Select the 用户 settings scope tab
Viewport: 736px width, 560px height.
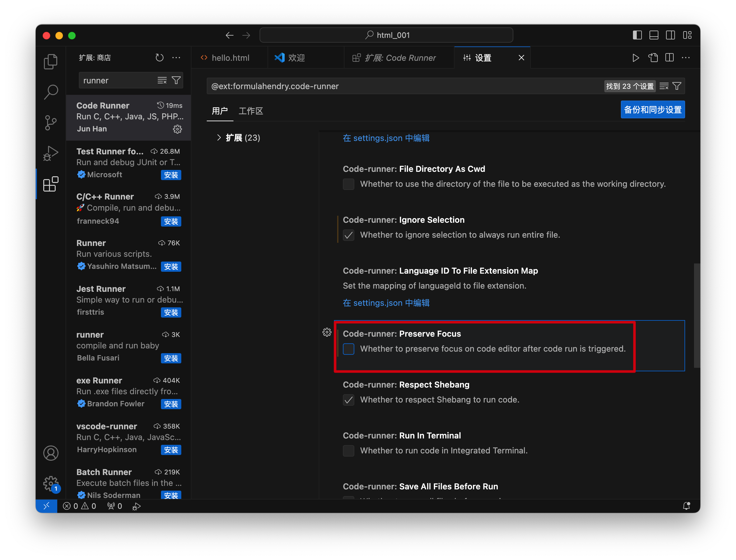click(220, 111)
